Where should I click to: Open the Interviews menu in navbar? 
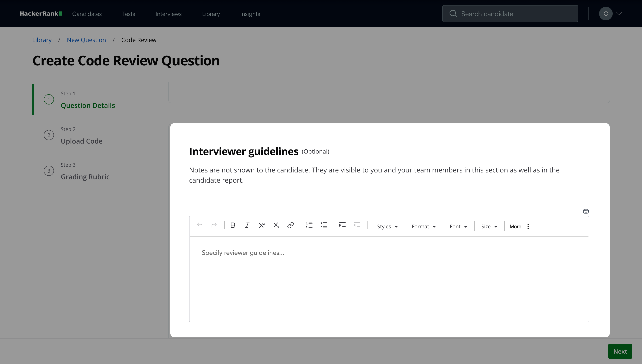168,14
